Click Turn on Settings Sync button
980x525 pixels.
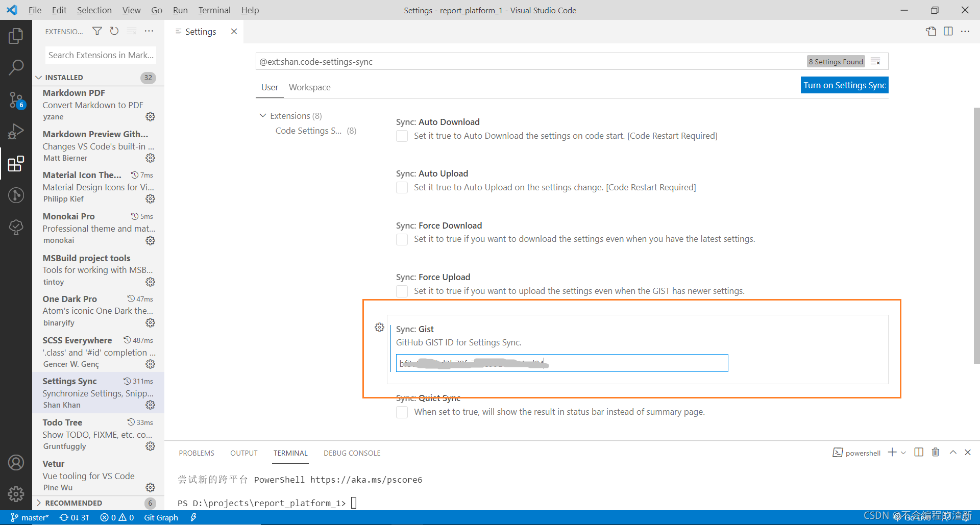[845, 85]
